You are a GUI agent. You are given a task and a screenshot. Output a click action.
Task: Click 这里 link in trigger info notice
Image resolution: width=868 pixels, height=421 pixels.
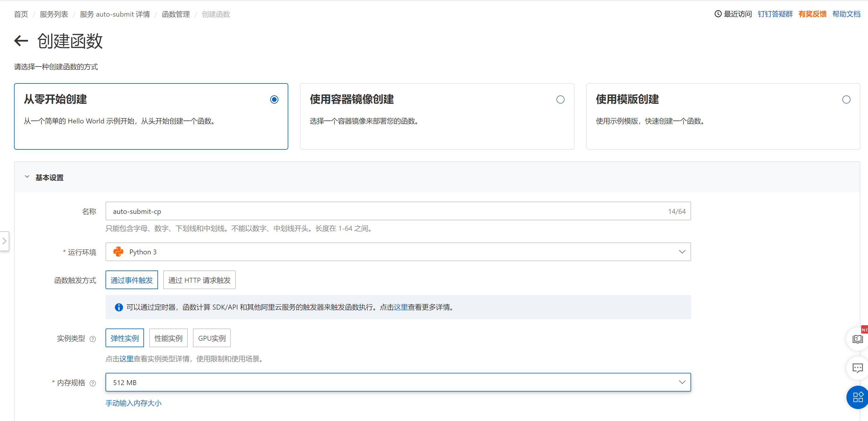(x=401, y=307)
